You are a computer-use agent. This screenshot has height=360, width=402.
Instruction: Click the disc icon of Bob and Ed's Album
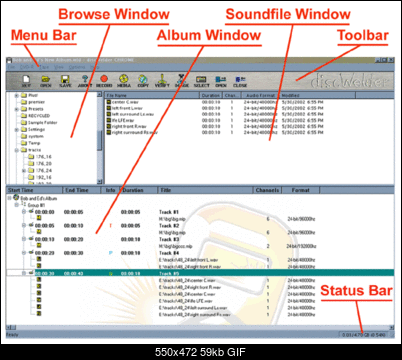pyautogui.click(x=16, y=198)
